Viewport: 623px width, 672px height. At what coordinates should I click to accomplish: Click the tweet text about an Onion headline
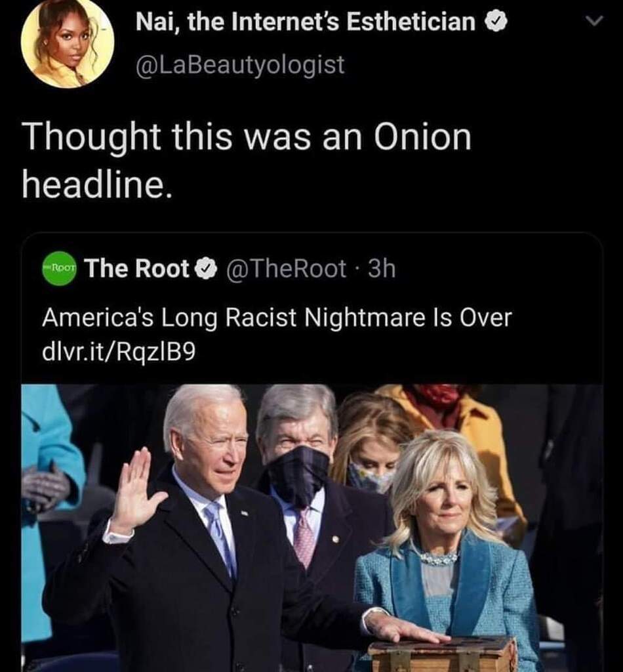[x=246, y=161]
